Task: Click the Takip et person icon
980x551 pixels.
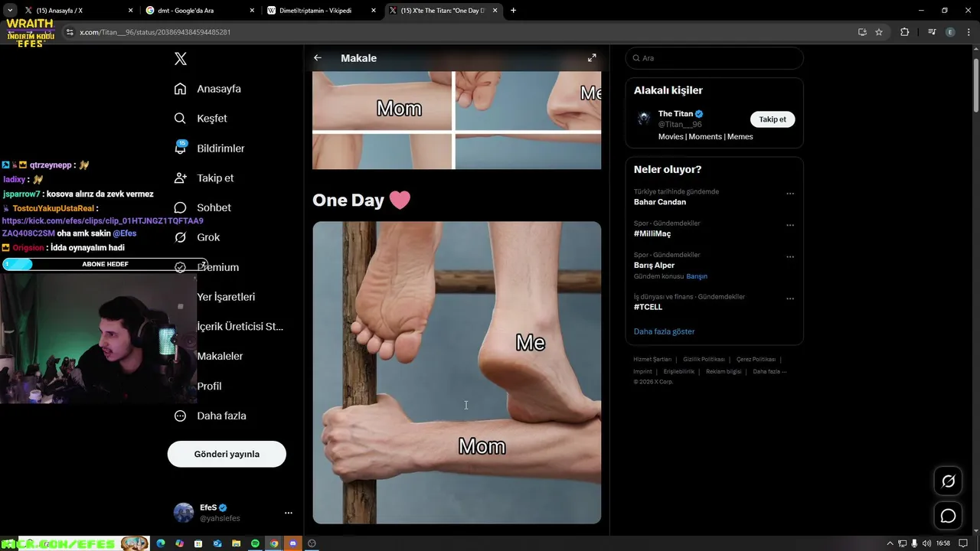Action: tap(181, 178)
